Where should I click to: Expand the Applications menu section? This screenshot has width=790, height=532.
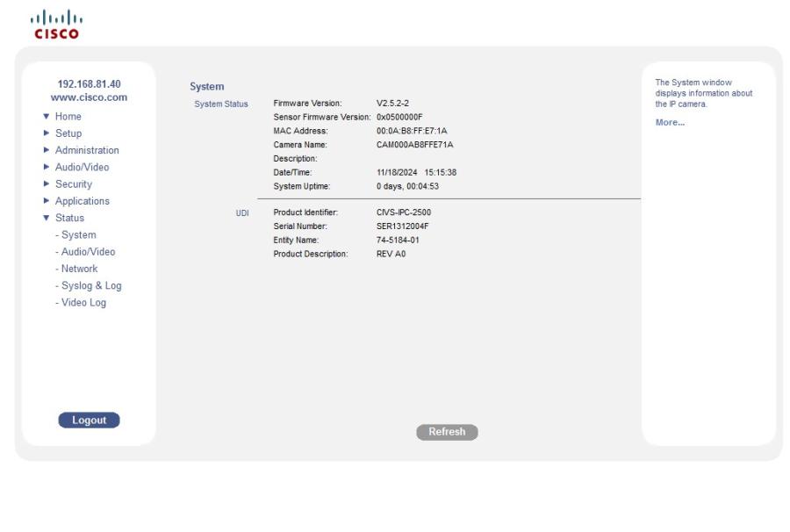[x=83, y=200]
